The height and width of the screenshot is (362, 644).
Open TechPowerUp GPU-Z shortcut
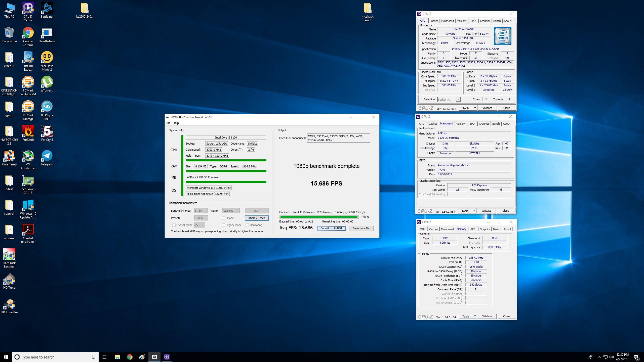pos(28,184)
